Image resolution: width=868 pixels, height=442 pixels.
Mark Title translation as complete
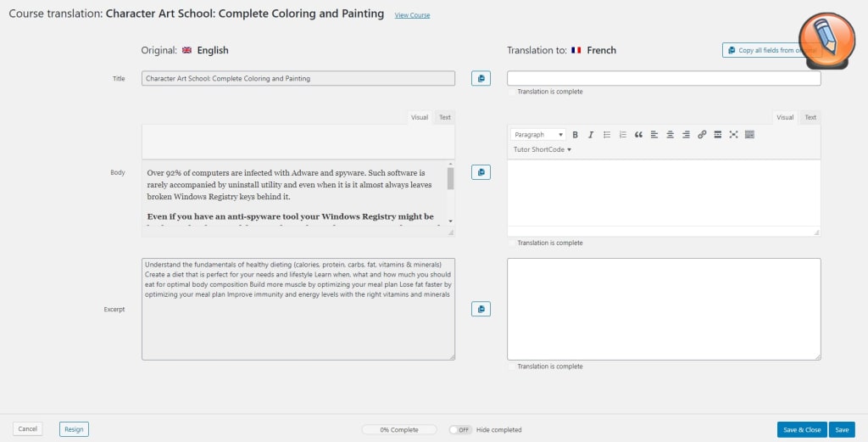click(x=511, y=92)
